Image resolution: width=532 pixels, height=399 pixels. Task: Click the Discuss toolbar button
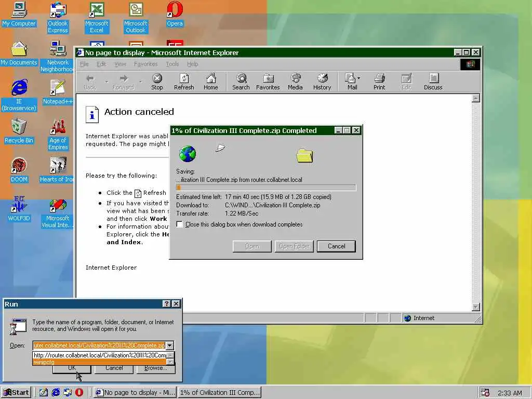[433, 82]
